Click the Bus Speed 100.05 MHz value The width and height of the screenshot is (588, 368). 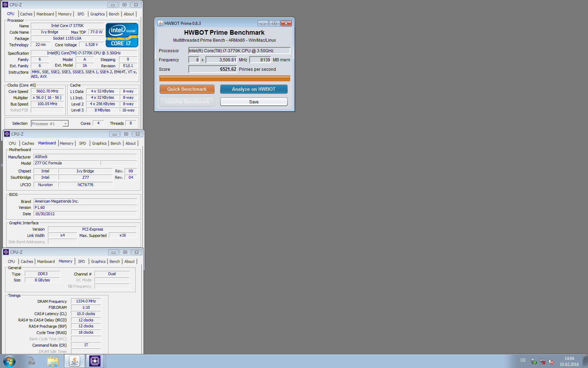pyautogui.click(x=47, y=104)
